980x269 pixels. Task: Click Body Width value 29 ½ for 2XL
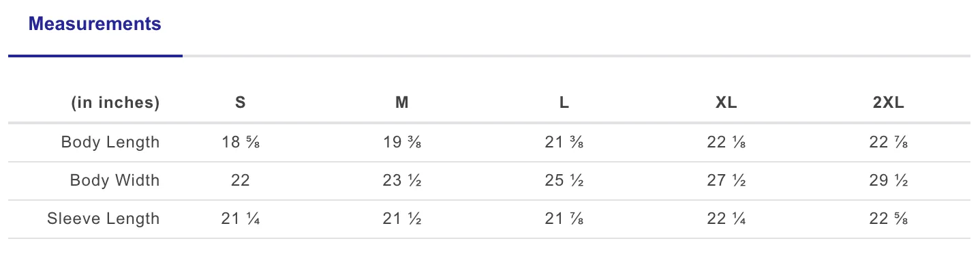[x=889, y=180]
